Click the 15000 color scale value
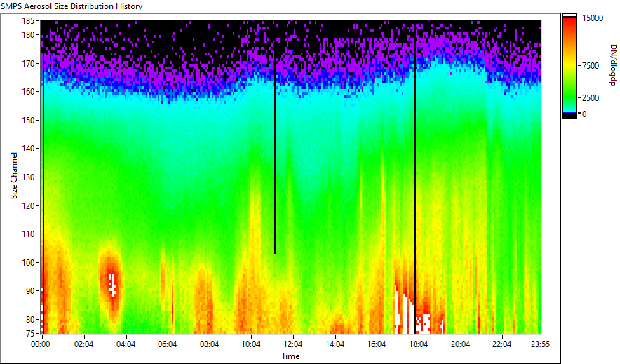Screen dimensions: 620x364 coord(593,18)
